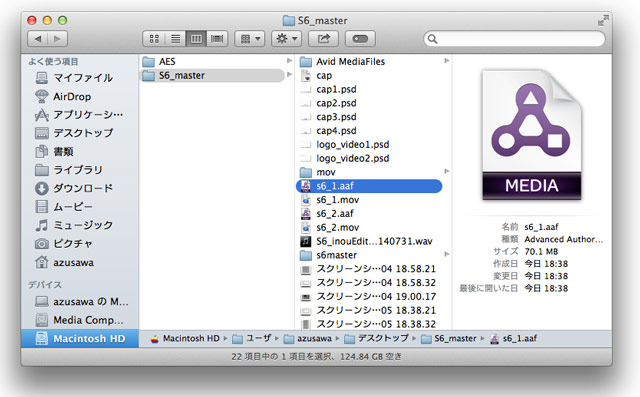Click the AAF MEDIA preview icon

click(x=532, y=135)
